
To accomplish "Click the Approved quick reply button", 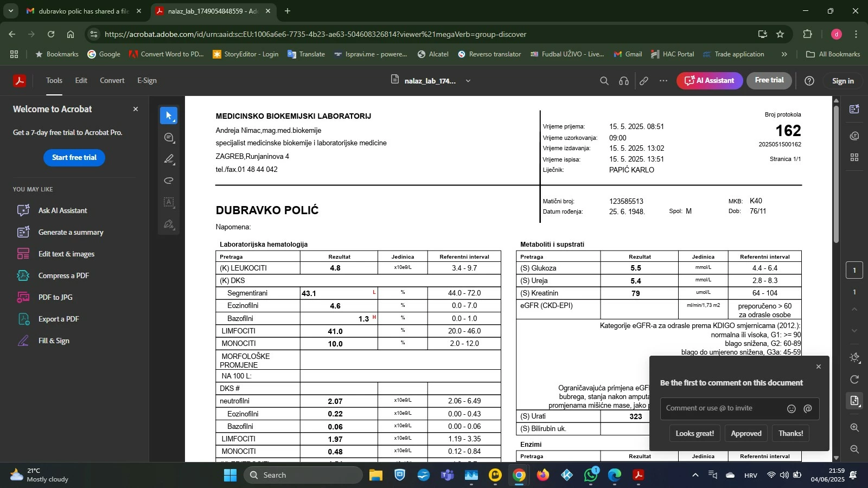I will [746, 434].
